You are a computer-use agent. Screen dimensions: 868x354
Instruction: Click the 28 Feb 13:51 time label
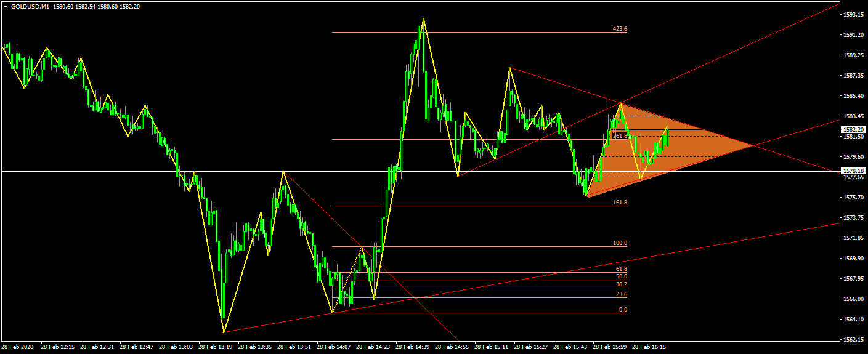[294, 347]
